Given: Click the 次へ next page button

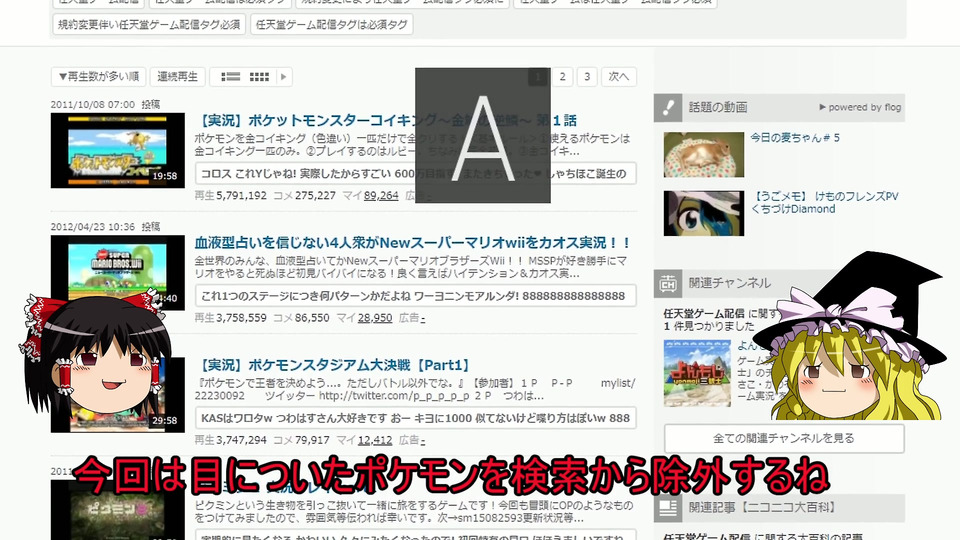Looking at the screenshot, I should [619, 77].
